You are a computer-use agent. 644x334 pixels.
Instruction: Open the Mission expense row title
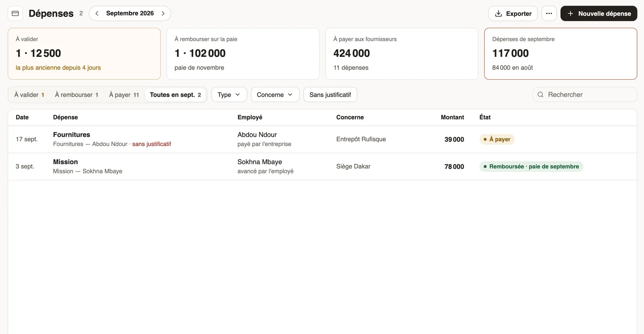66,162
